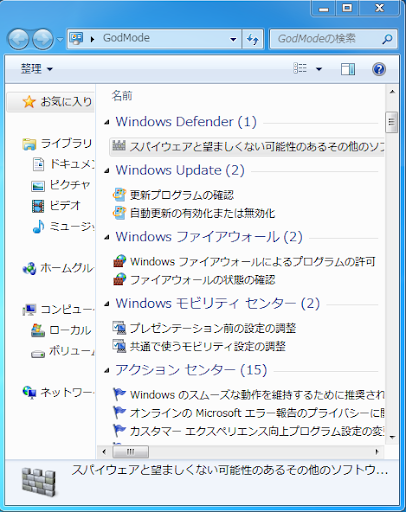Click firewall icon beside プログラムの許可 item

point(119,261)
